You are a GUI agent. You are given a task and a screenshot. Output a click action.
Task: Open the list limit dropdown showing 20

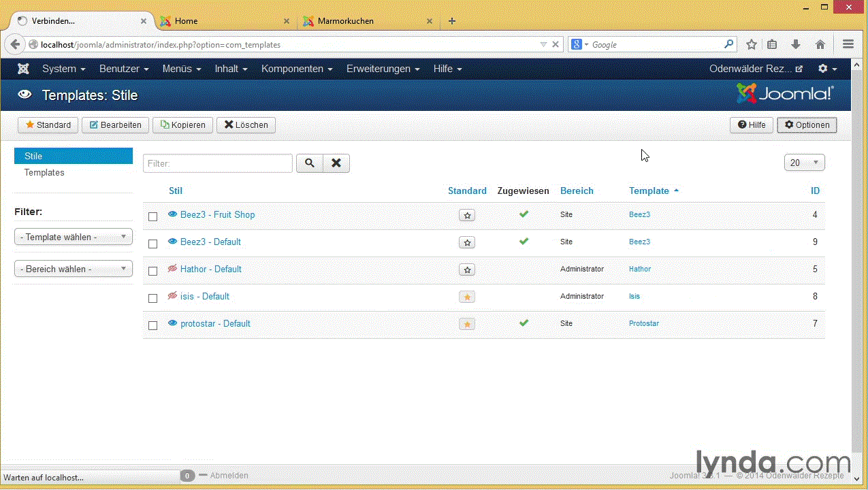coord(805,163)
